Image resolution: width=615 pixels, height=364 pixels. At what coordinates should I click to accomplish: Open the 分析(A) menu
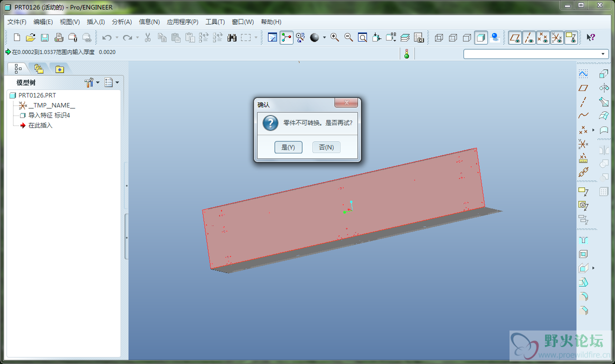click(122, 22)
